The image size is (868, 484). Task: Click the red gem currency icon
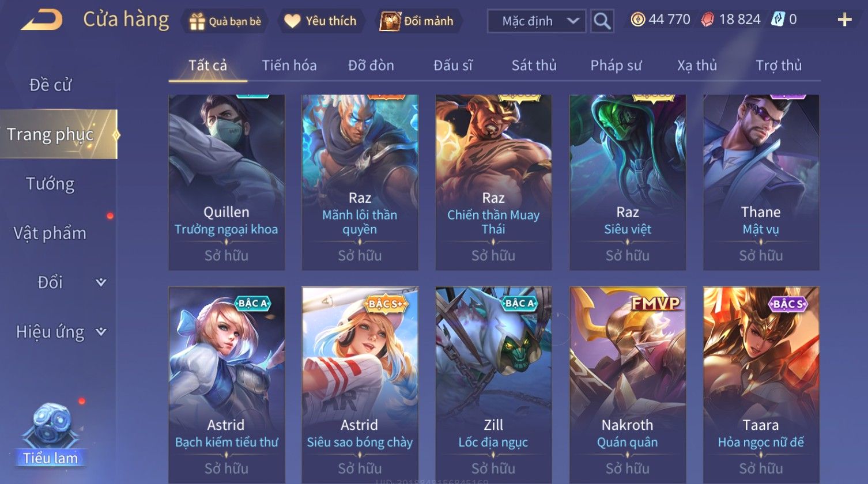tap(707, 20)
